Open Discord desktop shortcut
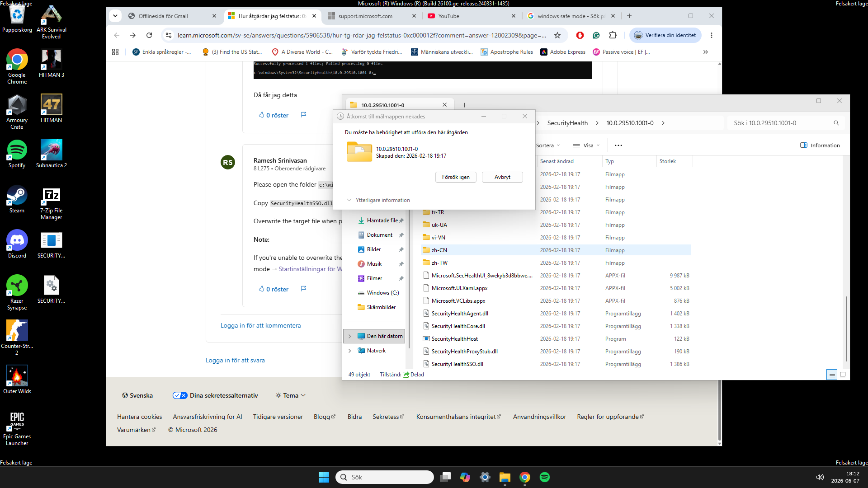The height and width of the screenshot is (488, 868). click(17, 244)
